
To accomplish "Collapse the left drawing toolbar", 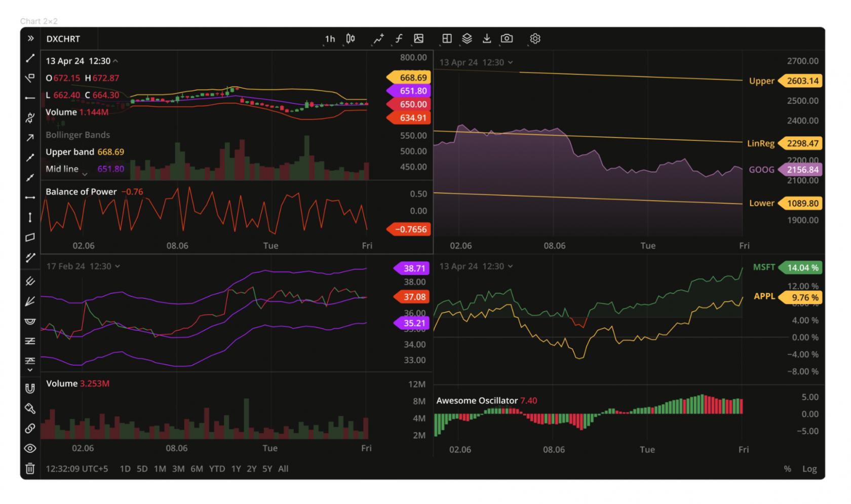I will (30, 37).
